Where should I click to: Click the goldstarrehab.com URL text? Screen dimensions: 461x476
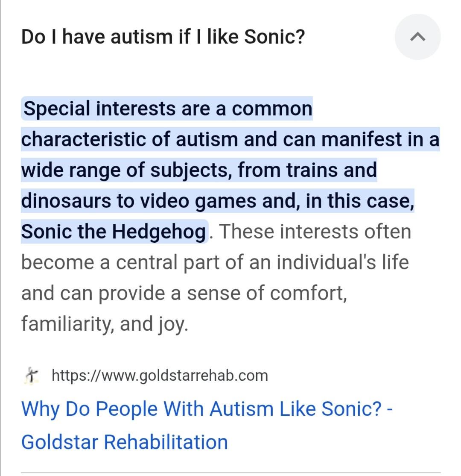160,376
